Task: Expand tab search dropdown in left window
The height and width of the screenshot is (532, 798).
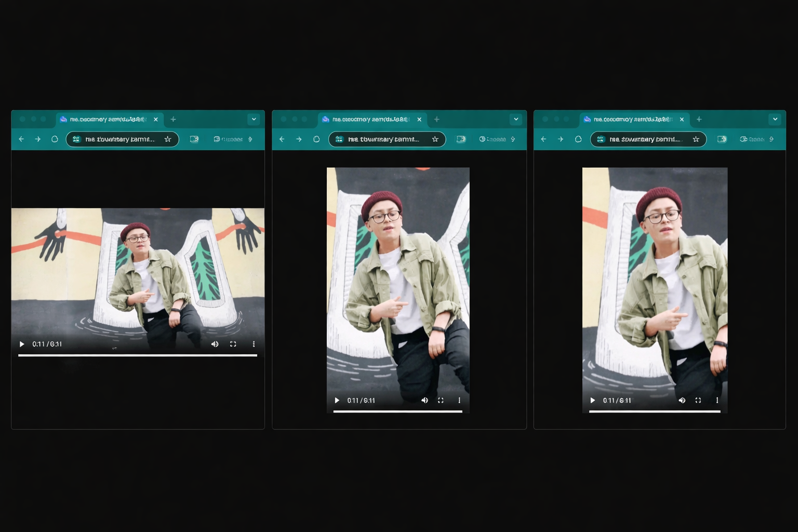Action: click(x=254, y=119)
